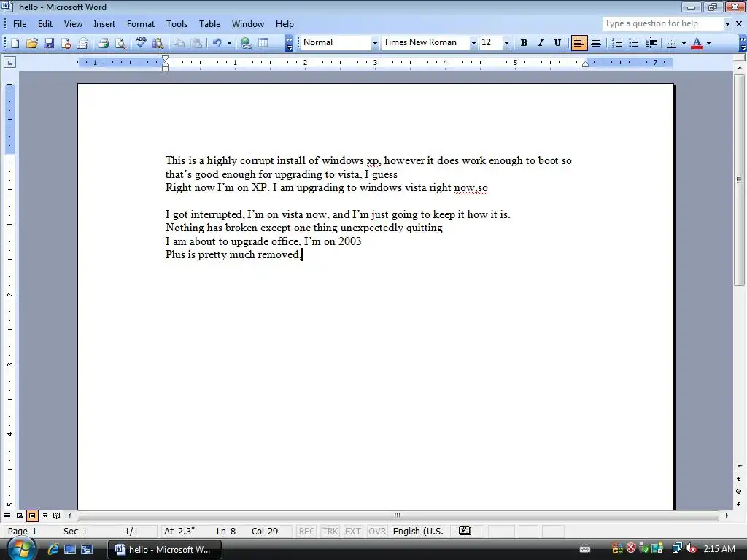Click the Previous Page double-arrow button

738,480
